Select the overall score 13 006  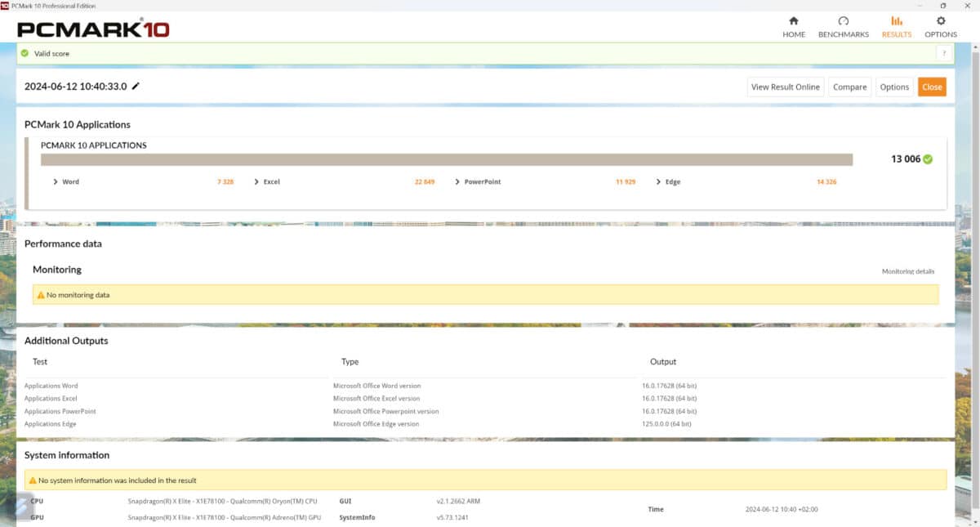point(906,159)
